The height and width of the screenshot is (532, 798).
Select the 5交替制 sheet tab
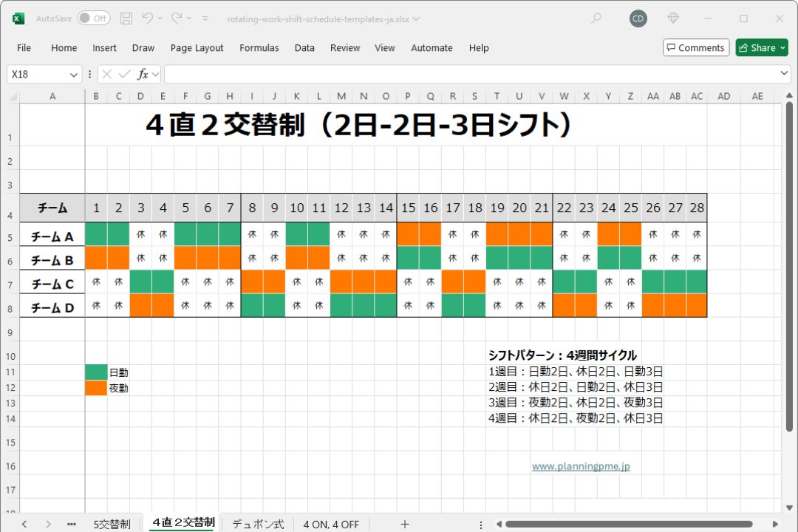click(x=112, y=524)
